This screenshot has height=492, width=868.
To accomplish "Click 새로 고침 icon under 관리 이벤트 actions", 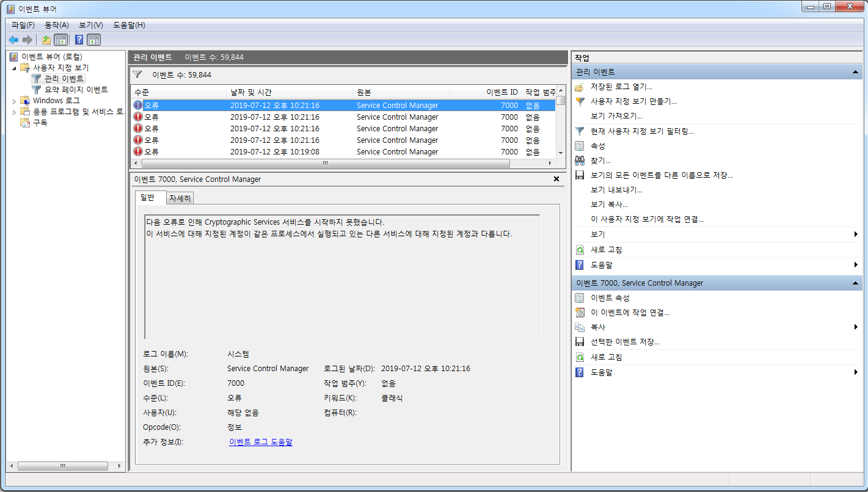I will 580,250.
